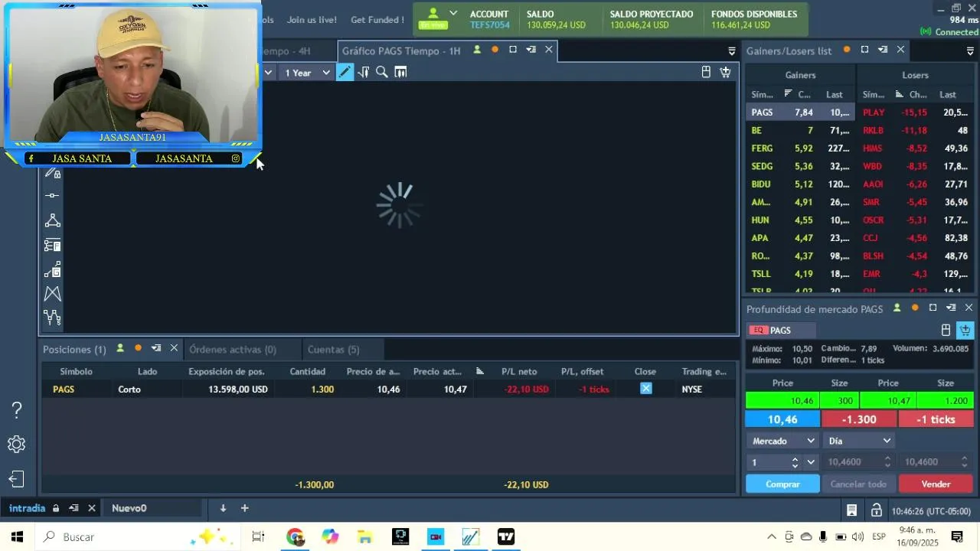980x551 pixels.
Task: Select the Fibonacci retracement tool
Action: pos(52,245)
